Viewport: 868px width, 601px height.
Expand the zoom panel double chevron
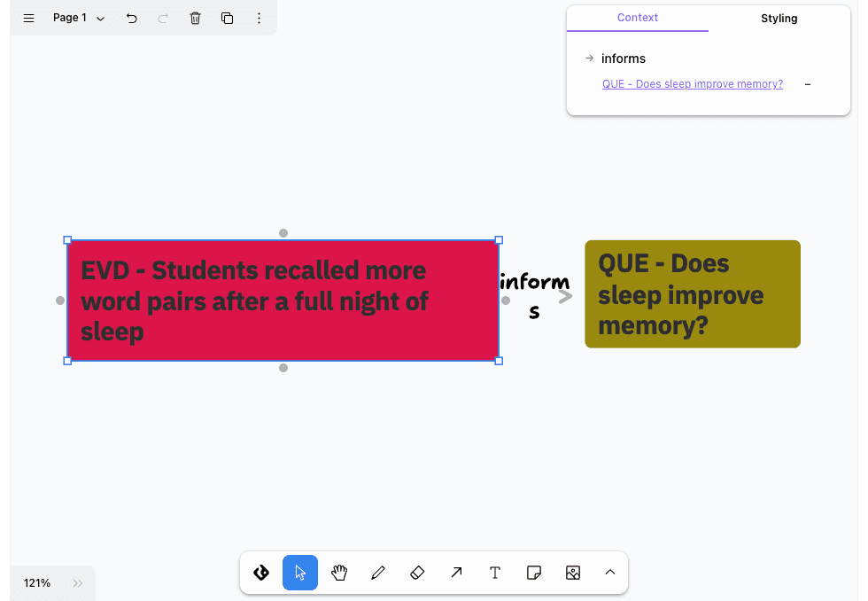pos(78,582)
